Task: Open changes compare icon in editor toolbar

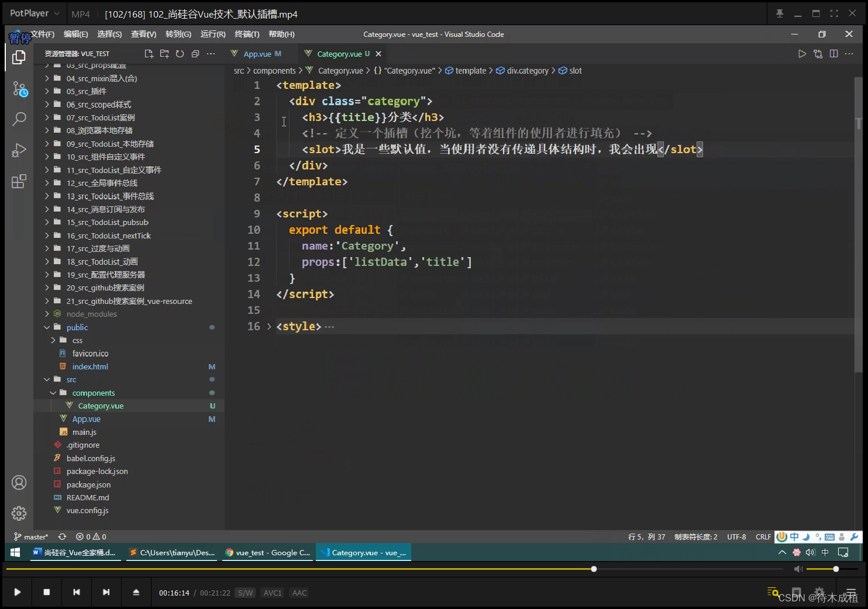Action: tap(818, 54)
